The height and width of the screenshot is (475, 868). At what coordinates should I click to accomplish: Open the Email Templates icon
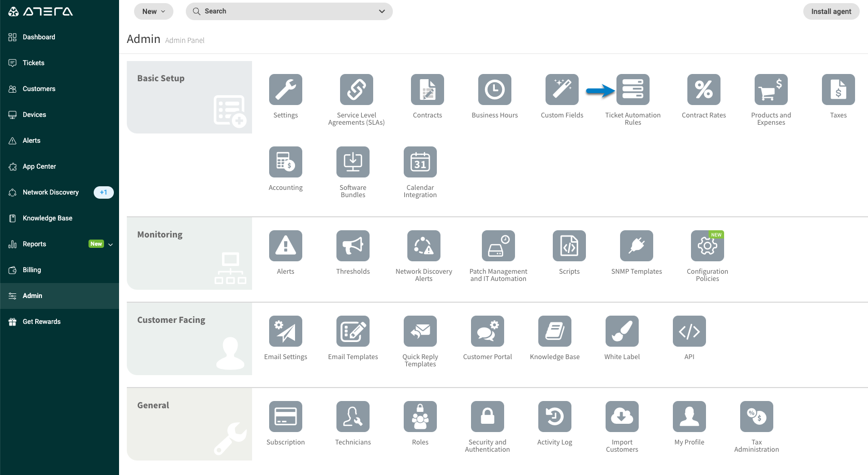(x=353, y=331)
